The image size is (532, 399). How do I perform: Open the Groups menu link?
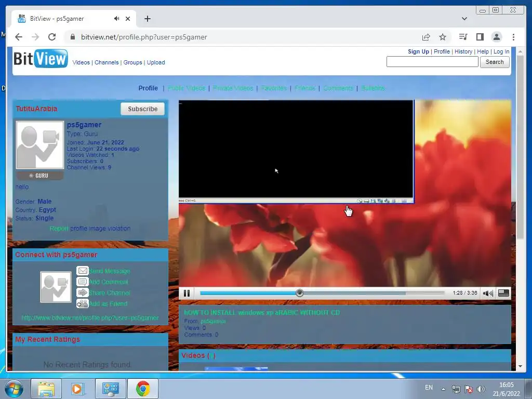coord(132,62)
